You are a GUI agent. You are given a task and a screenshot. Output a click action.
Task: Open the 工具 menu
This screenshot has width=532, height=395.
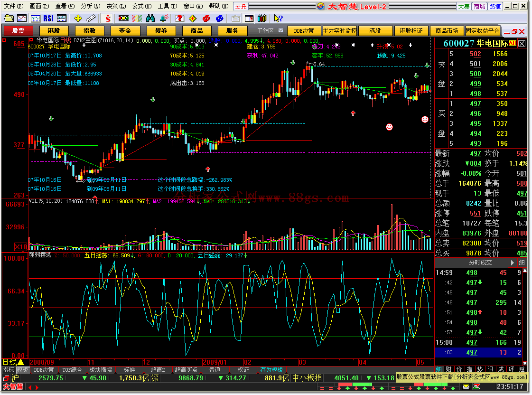pyautogui.click(x=167, y=6)
